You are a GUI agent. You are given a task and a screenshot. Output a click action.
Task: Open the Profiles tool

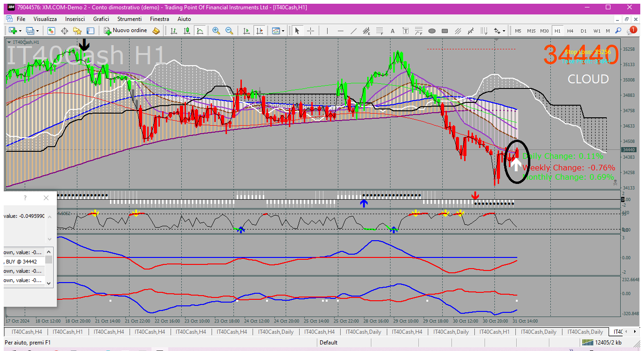pyautogui.click(x=31, y=31)
